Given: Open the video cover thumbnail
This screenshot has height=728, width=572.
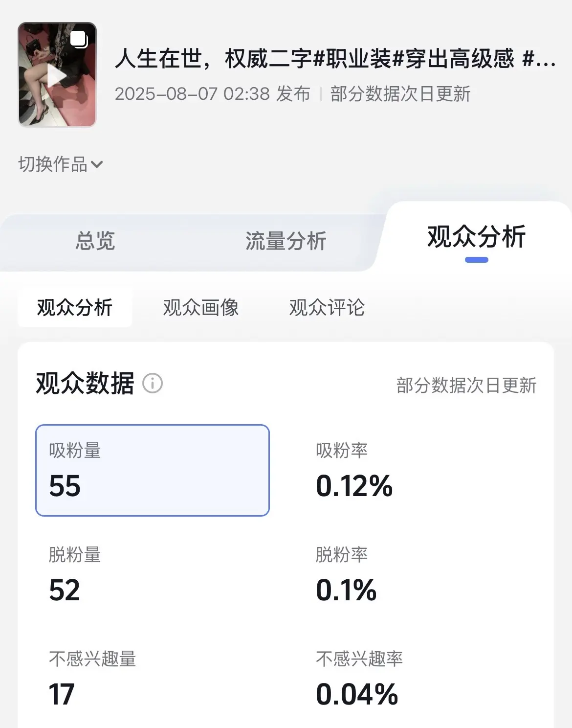Looking at the screenshot, I should point(57,75).
